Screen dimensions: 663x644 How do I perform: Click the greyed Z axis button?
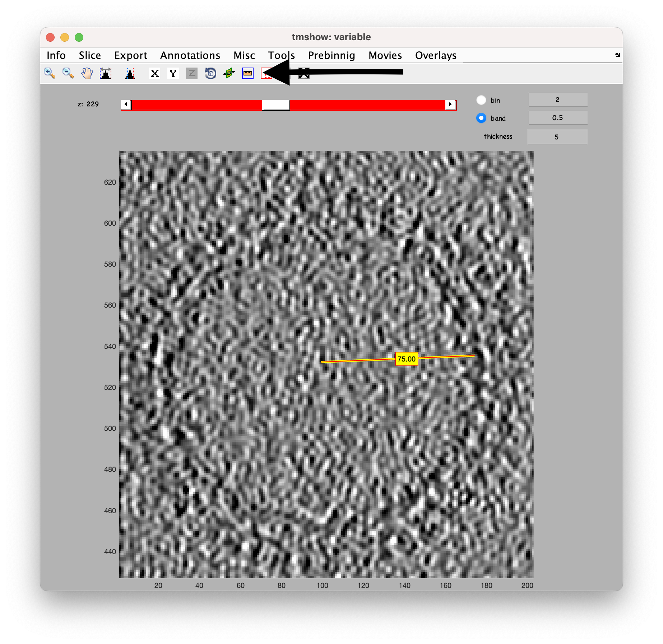[x=192, y=73]
